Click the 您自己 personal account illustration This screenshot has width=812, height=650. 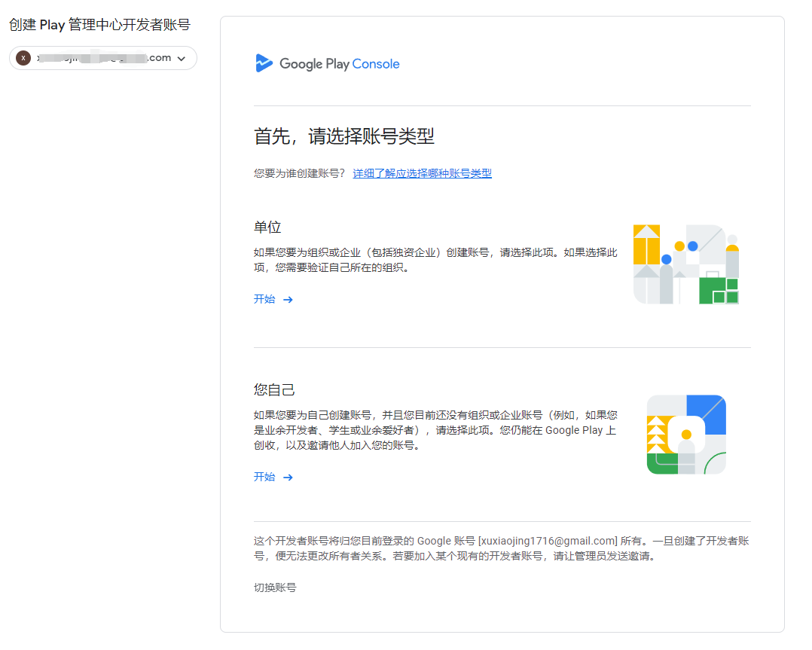[686, 435]
